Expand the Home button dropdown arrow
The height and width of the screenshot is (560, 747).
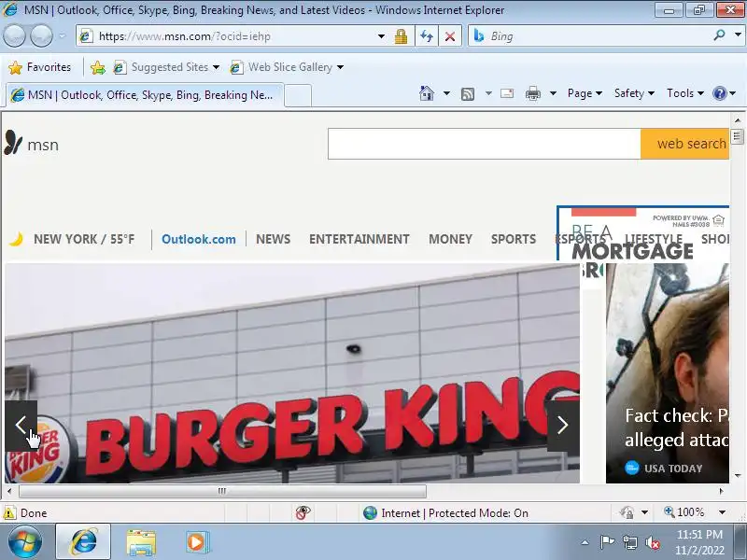[446, 93]
